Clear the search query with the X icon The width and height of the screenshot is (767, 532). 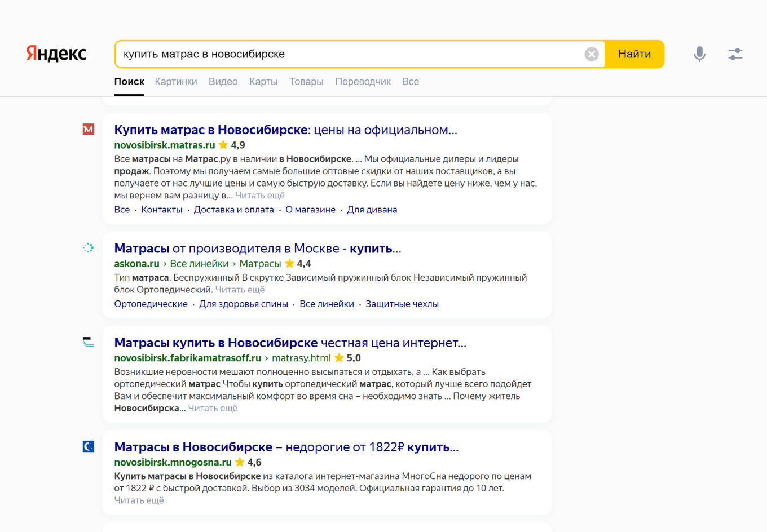(x=592, y=54)
